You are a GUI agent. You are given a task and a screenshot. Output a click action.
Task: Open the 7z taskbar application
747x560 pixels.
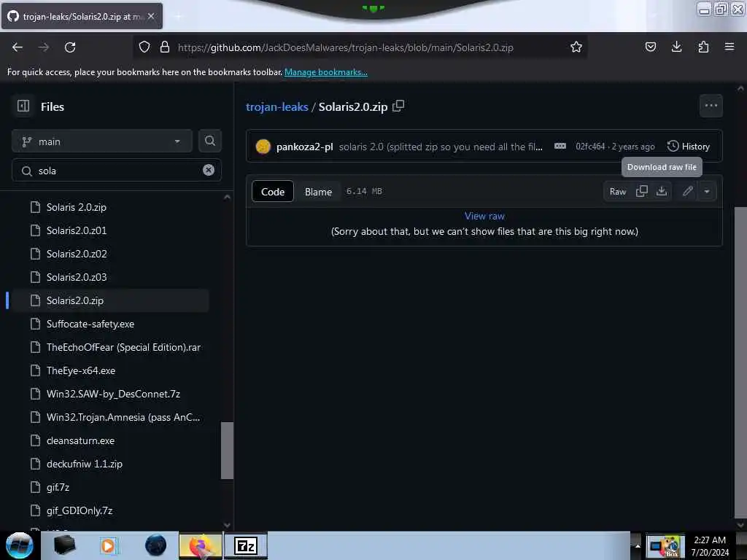[246, 545]
